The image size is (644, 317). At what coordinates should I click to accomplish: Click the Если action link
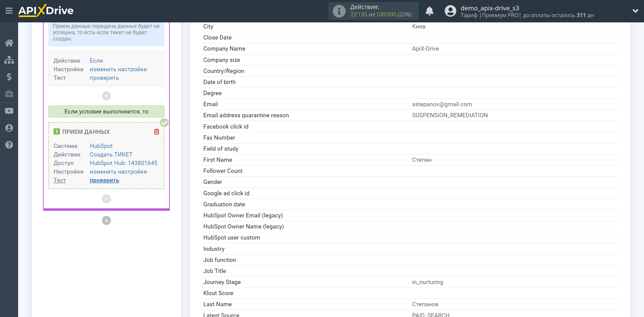pos(96,61)
